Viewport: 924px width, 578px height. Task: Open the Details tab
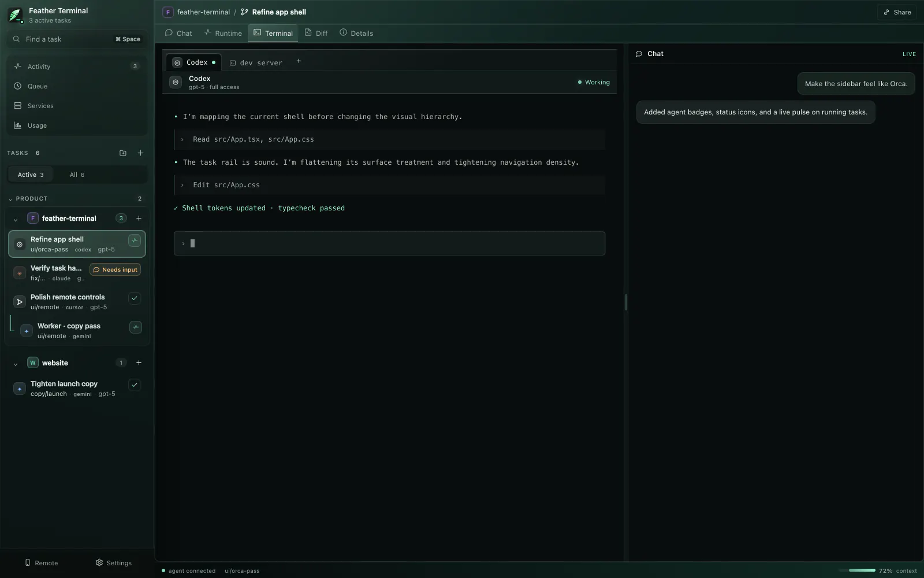(x=356, y=34)
